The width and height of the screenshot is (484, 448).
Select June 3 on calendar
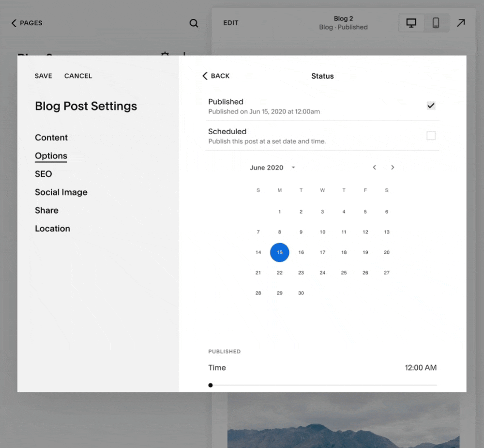point(322,212)
